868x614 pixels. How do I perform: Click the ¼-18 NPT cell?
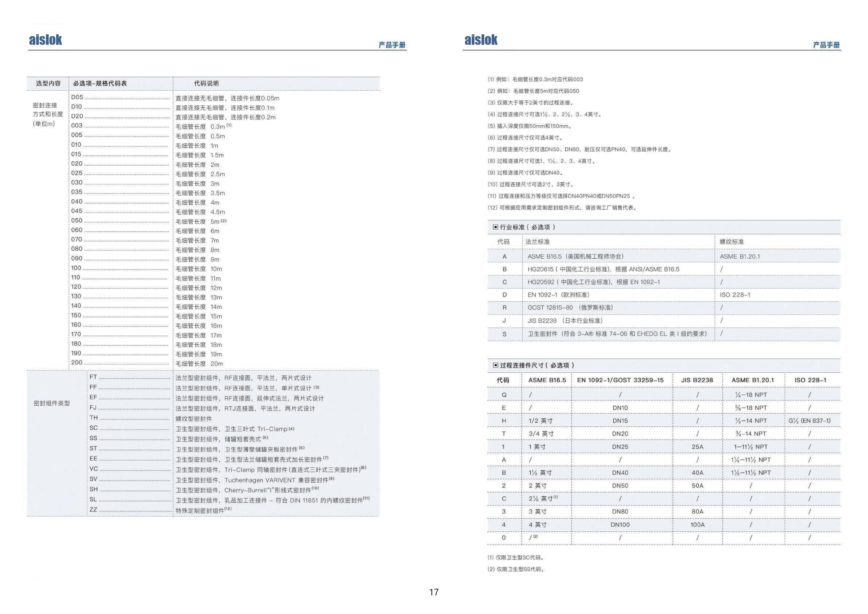point(751,395)
